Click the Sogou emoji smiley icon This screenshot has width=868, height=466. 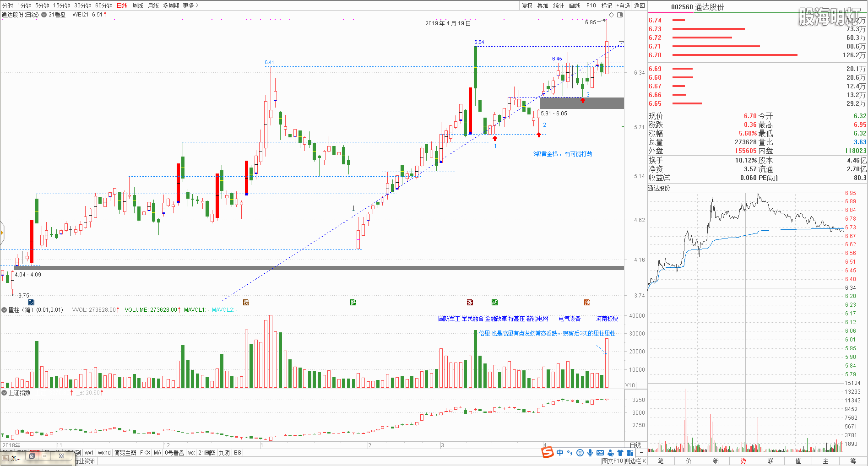click(580, 453)
